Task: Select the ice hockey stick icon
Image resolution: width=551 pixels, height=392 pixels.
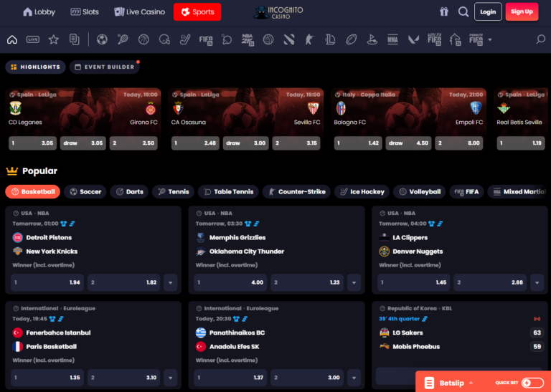Action: point(185,39)
